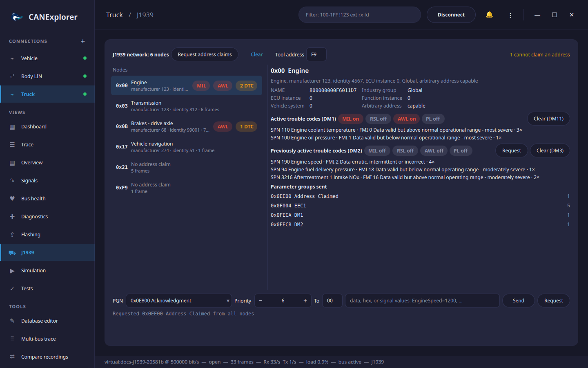Click the Signals waveform icon
Image resolution: width=588 pixels, height=368 pixels.
(12, 181)
